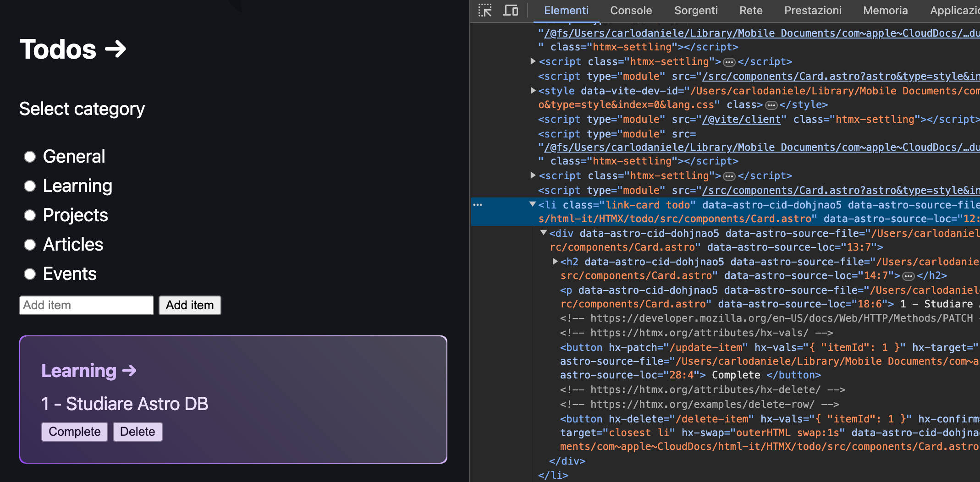Activate the DevTools inspect element picker icon
The width and height of the screenshot is (980, 482).
point(485,10)
